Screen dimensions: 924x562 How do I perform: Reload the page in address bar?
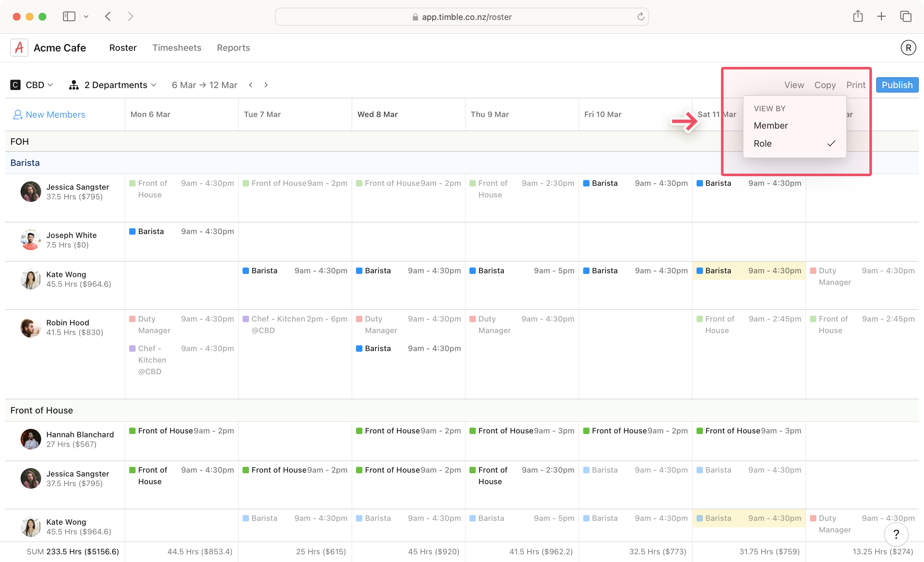pyautogui.click(x=641, y=17)
